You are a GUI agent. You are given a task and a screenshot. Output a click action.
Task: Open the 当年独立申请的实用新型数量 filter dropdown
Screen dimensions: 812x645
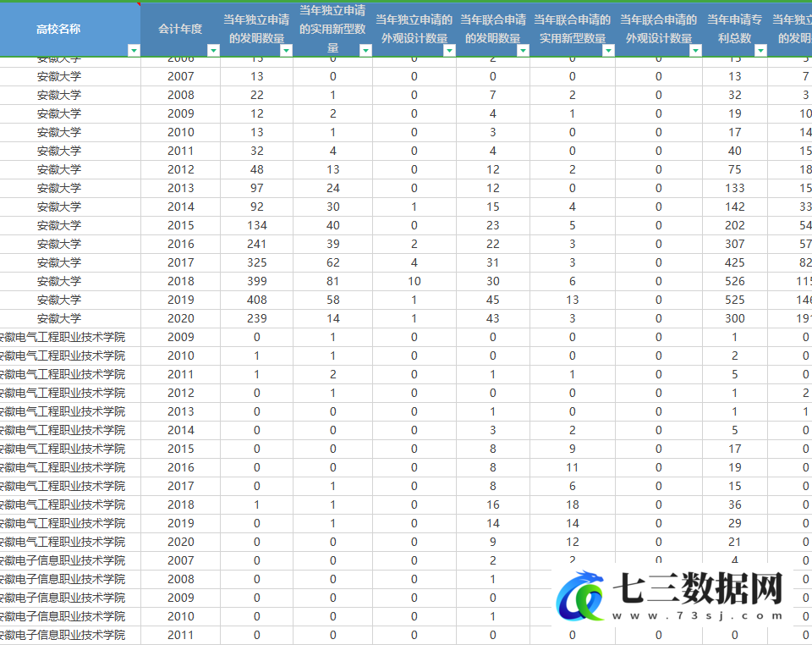365,50
